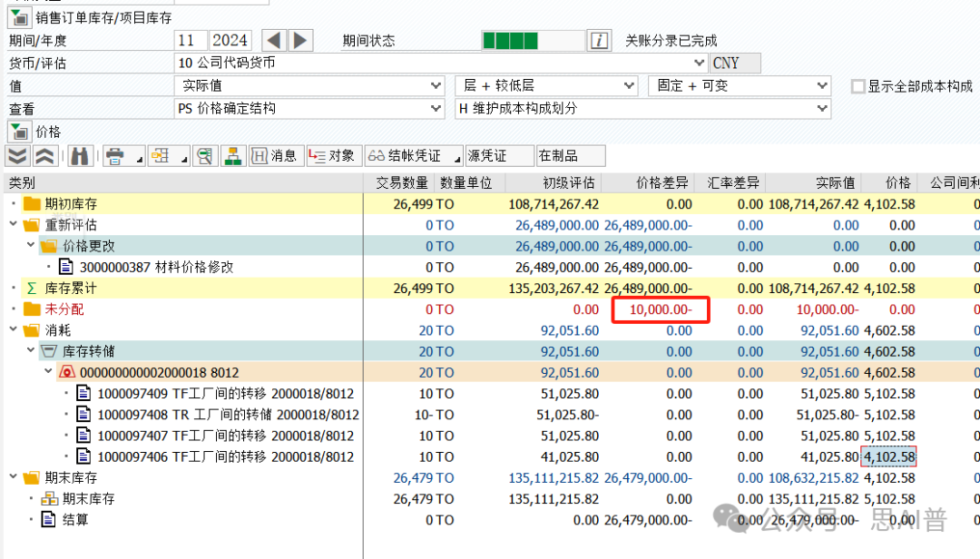The height and width of the screenshot is (559, 980).
Task: Click the next period right arrow
Action: point(299,41)
